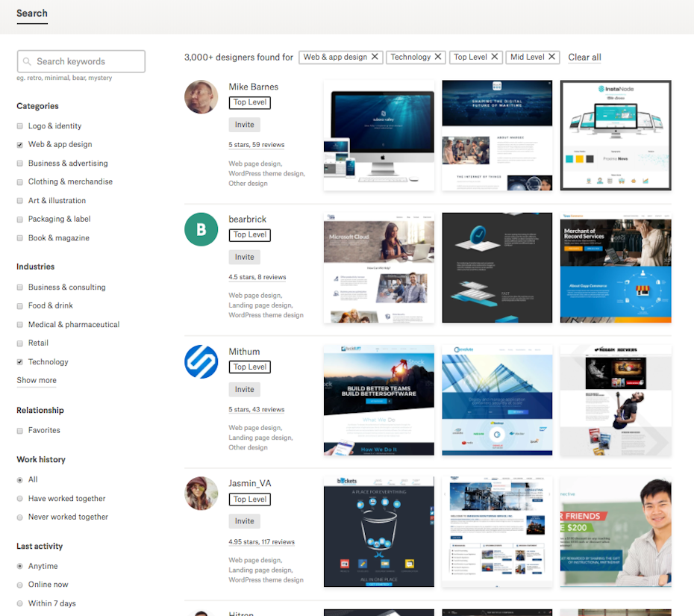Remove the Mid Level filter tag
Image resolution: width=694 pixels, height=616 pixels.
[x=552, y=57]
